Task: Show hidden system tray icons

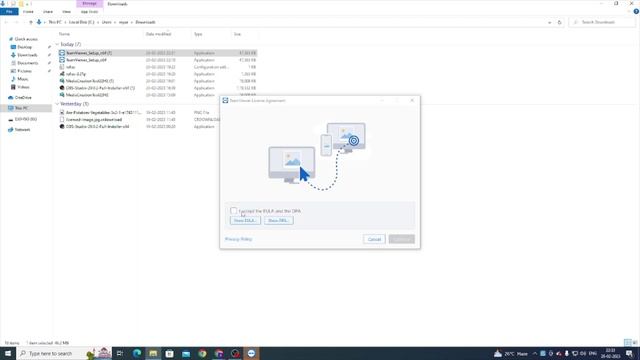Action: coord(535,353)
